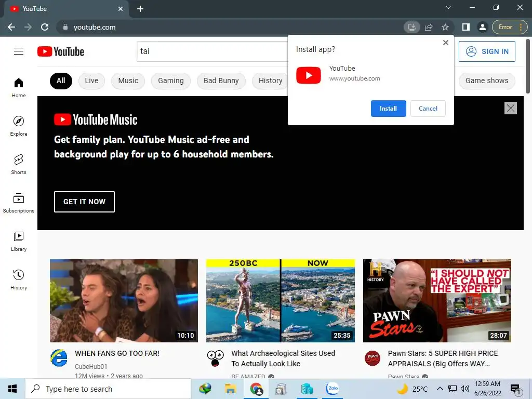The height and width of the screenshot is (399, 532).
Task: Click the YouTube browser tab
Action: (66, 9)
